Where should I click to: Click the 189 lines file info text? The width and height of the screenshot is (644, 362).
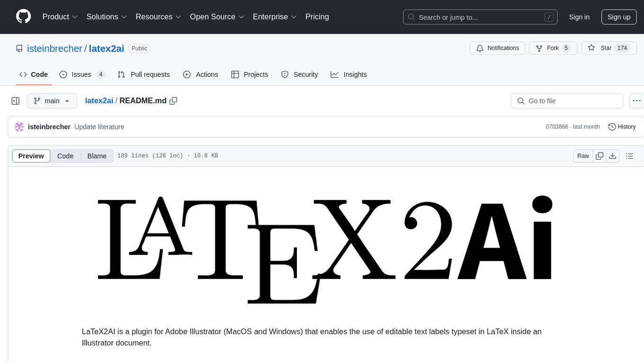(x=167, y=156)
